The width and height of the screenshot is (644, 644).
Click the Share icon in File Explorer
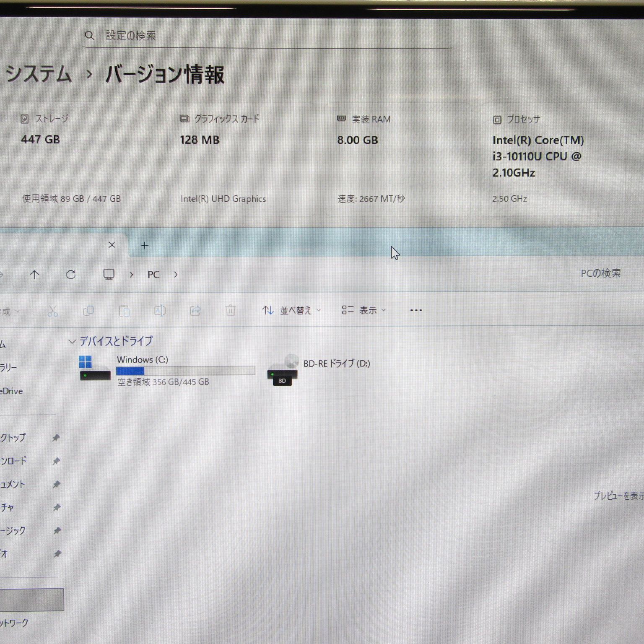(x=195, y=311)
